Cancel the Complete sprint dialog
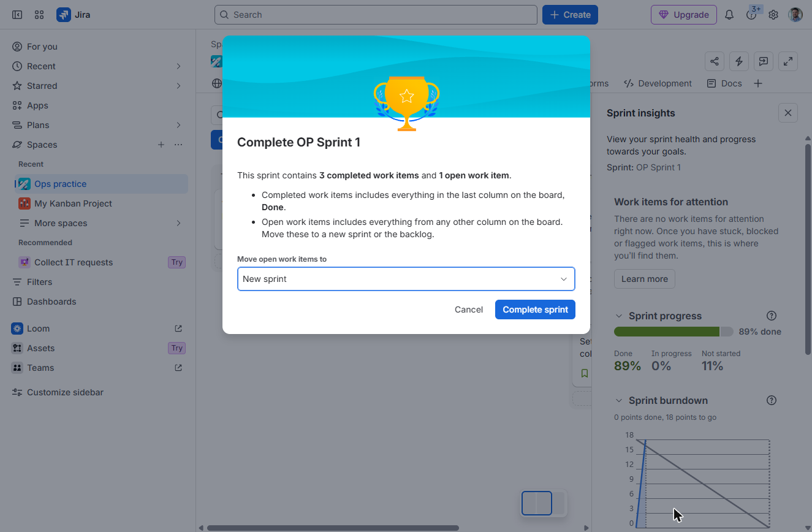The image size is (812, 532). click(x=469, y=310)
